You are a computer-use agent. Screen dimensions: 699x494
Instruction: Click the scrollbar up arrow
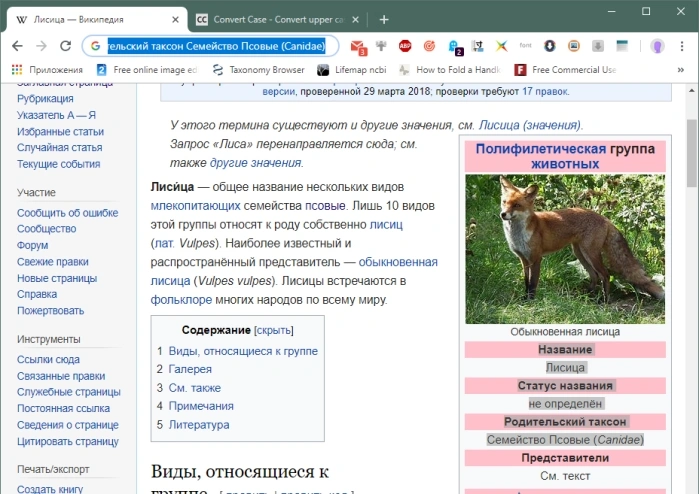coord(691,91)
